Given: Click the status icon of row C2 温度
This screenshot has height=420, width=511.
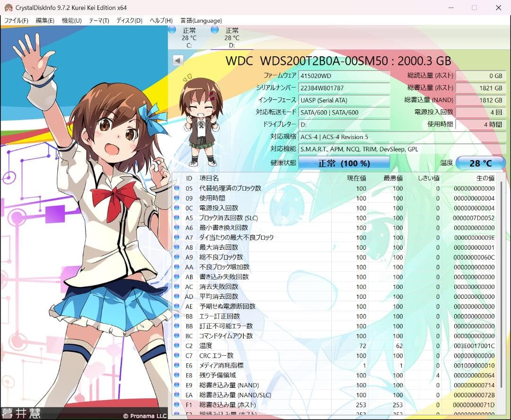Looking at the screenshot, I should click(176, 345).
